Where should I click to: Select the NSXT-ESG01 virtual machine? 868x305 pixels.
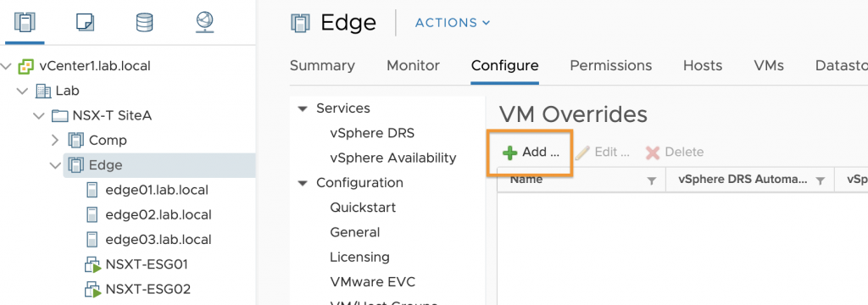tap(146, 264)
